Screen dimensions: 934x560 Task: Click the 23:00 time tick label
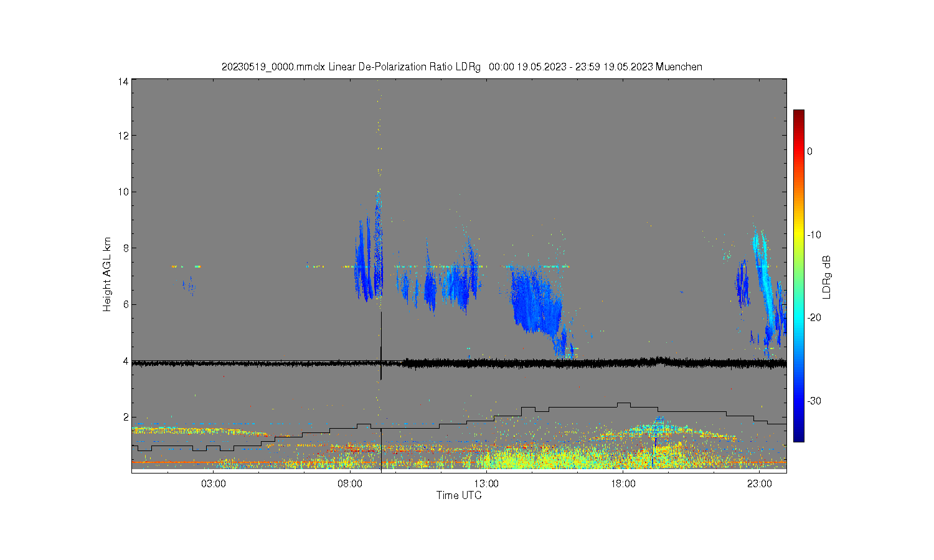[759, 483]
